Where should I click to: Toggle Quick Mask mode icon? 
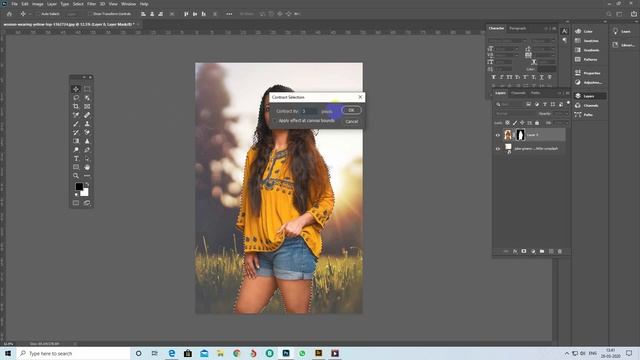point(76,203)
